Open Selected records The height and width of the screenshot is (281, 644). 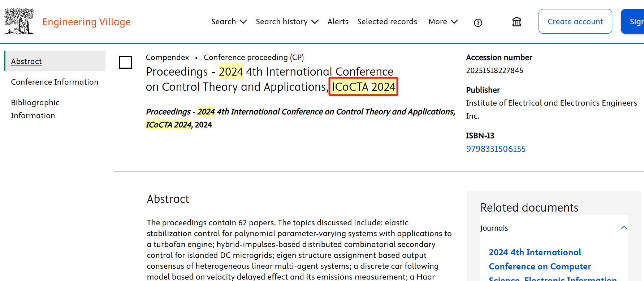(x=387, y=22)
